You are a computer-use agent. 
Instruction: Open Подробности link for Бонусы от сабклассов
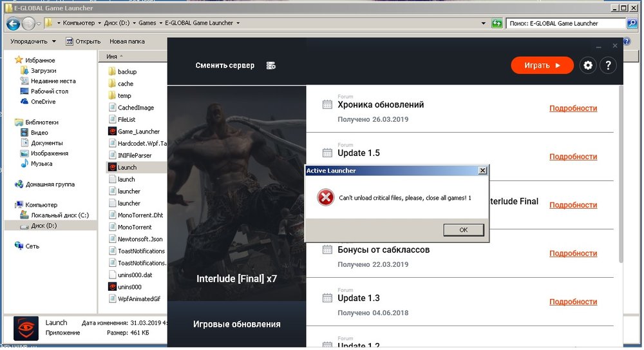573,253
